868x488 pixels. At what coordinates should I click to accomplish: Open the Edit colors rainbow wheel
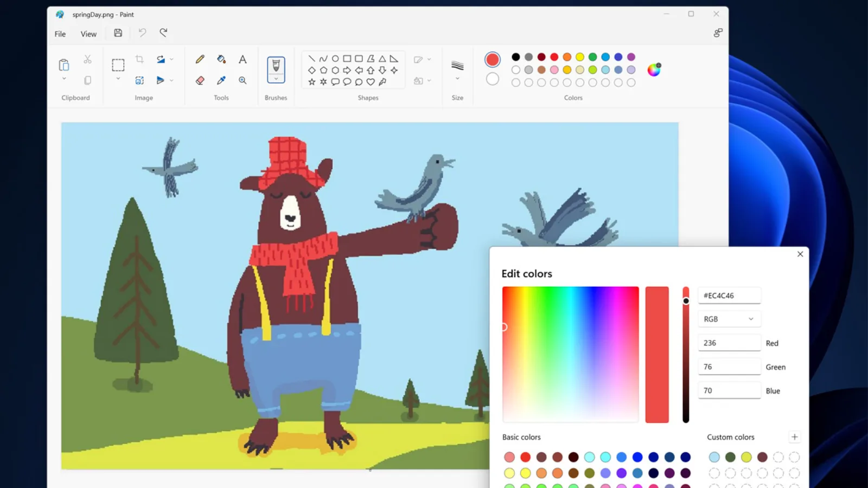654,69
